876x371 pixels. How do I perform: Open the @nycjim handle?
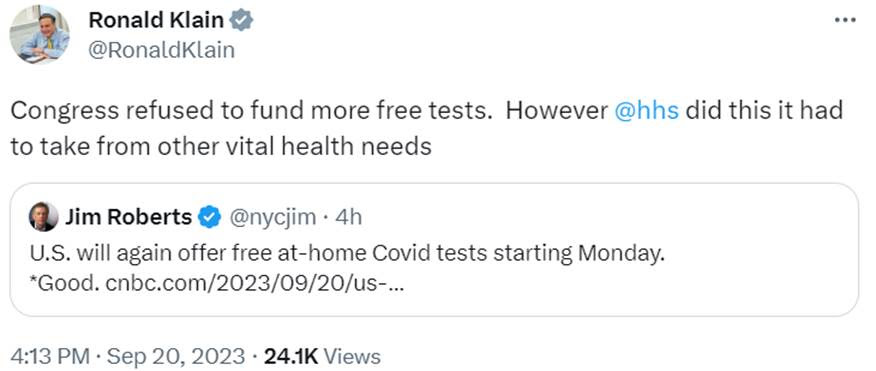tap(273, 217)
